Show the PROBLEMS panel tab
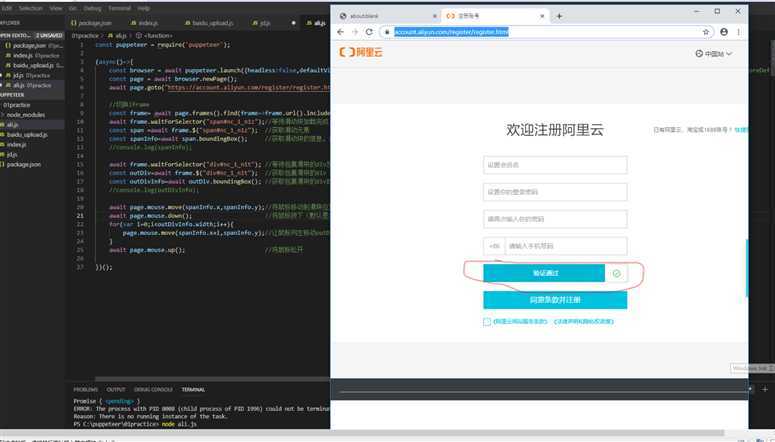Viewport: 775px width, 442px height. click(x=86, y=390)
